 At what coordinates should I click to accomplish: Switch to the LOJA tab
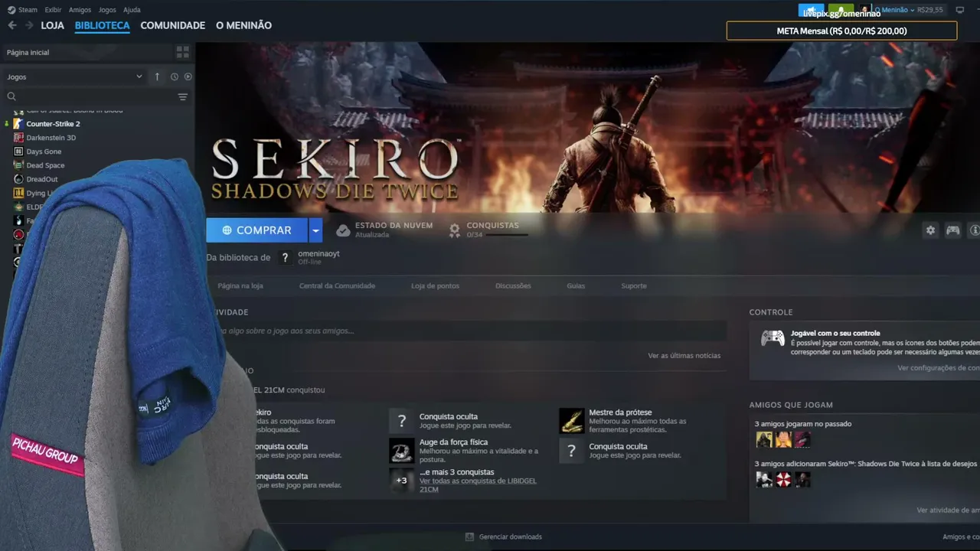pyautogui.click(x=53, y=25)
